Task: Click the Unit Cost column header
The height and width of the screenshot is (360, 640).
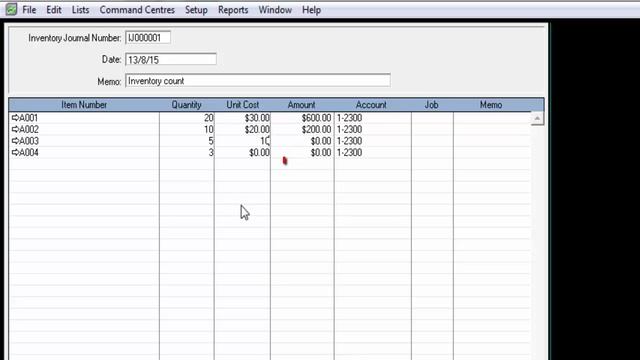Action: [242, 105]
